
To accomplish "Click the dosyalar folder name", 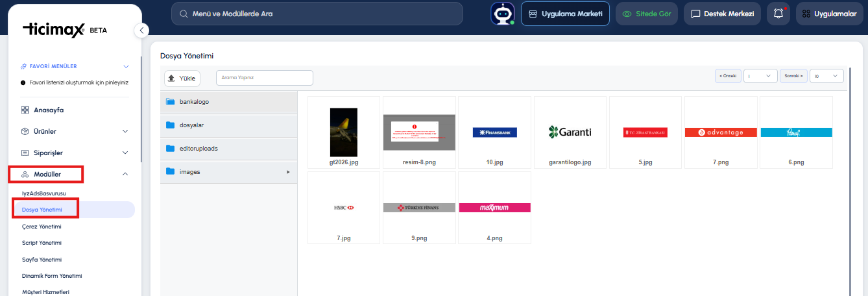I will [192, 125].
